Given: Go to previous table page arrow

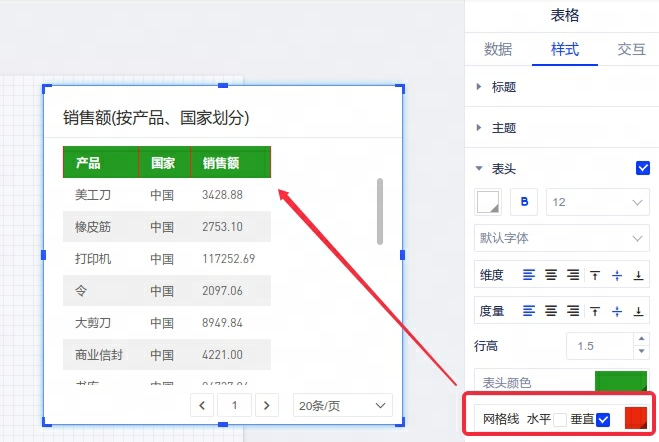Looking at the screenshot, I should click(x=202, y=405).
